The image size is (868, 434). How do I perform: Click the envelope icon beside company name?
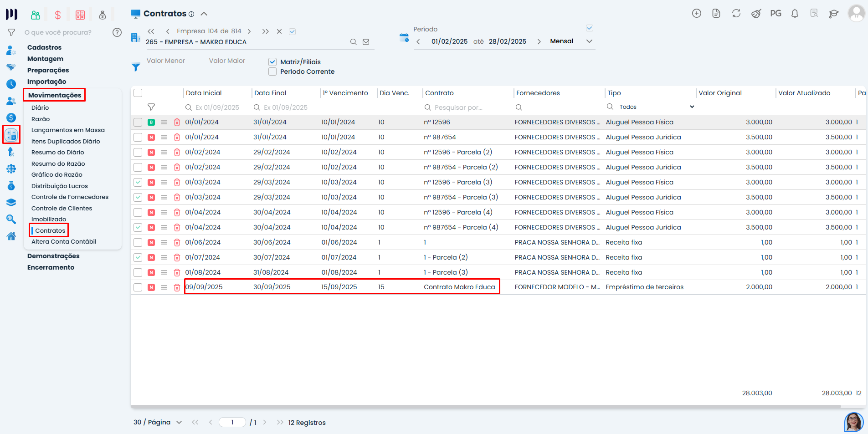[x=366, y=42]
